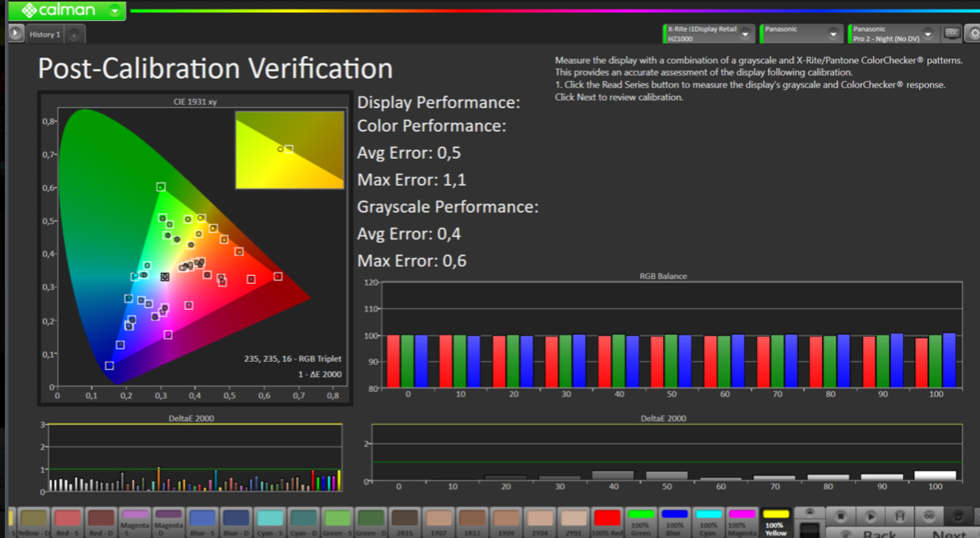Click the 100 level bars in RGB Balance
Viewport: 980px width, 538px height.
point(935,361)
